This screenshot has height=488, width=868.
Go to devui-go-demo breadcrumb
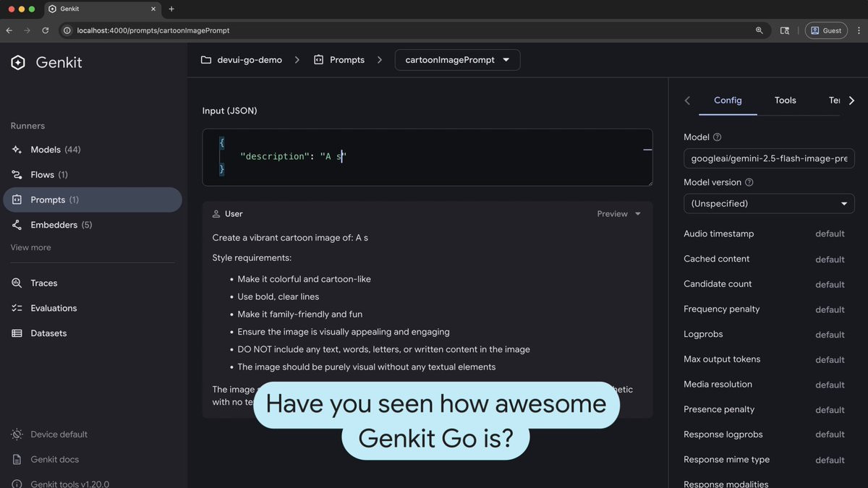tap(250, 60)
